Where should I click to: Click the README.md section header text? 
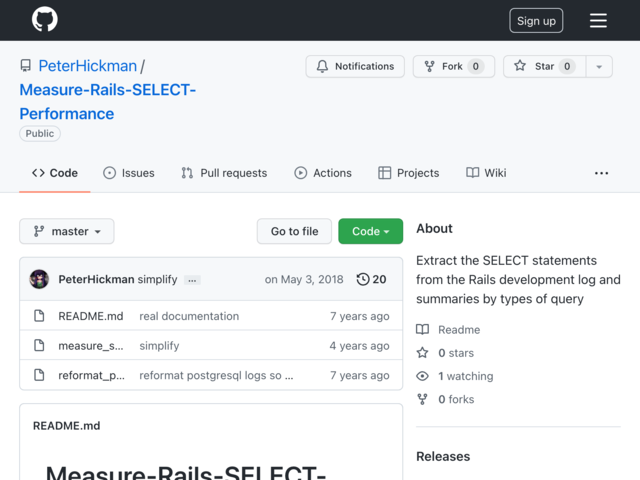coord(67,426)
